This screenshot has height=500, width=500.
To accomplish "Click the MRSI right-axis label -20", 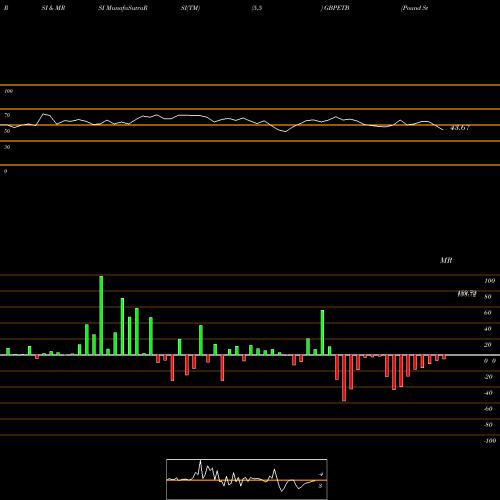I will 488,377.
